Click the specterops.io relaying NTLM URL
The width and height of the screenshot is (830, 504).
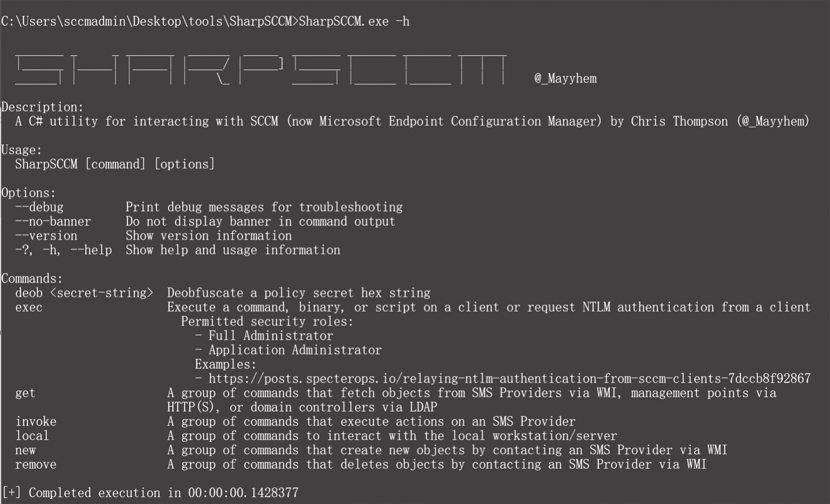[509, 378]
